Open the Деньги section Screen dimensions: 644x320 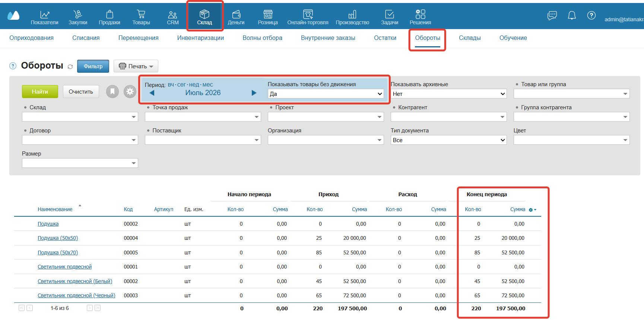[x=236, y=17]
